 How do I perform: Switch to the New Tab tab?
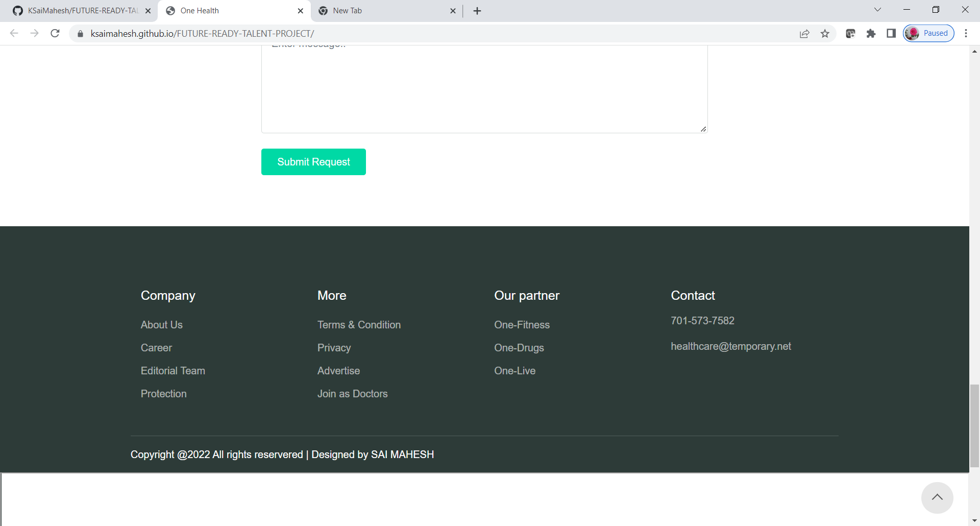pos(387,11)
